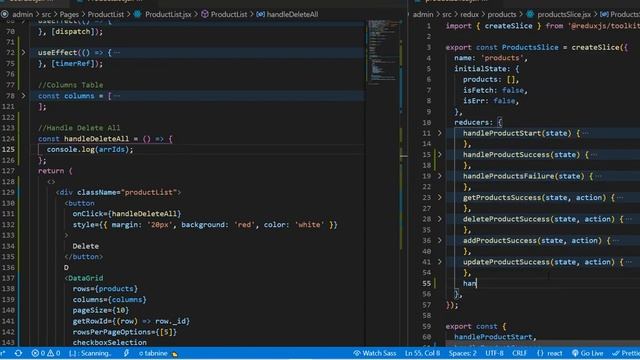Click folded ellipsis after getProductsSuccess

(620, 198)
